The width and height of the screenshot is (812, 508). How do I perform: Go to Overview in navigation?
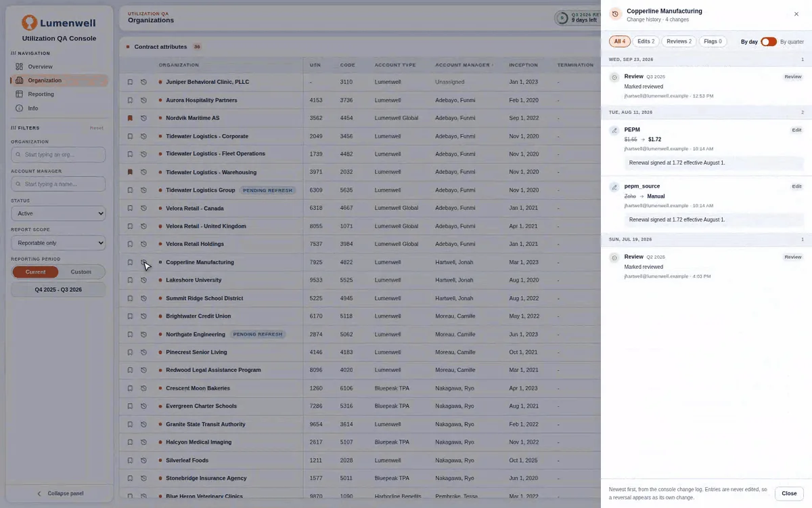click(x=58, y=66)
